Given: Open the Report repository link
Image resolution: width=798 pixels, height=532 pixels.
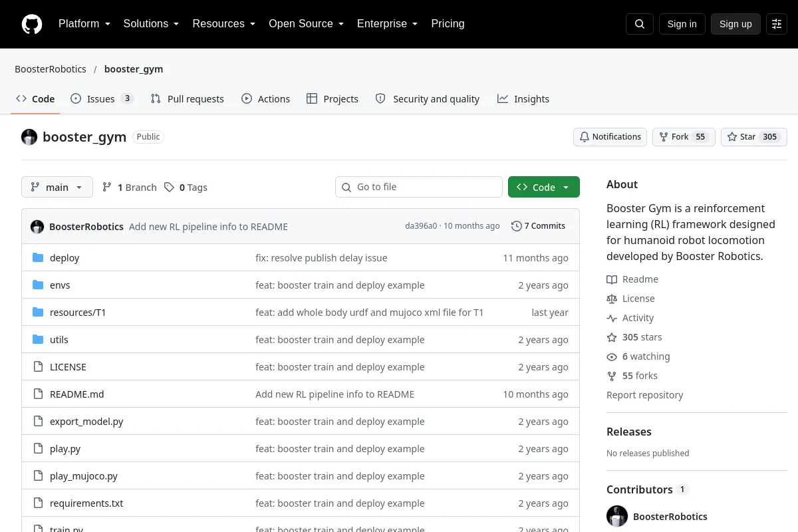Looking at the screenshot, I should coord(644,395).
